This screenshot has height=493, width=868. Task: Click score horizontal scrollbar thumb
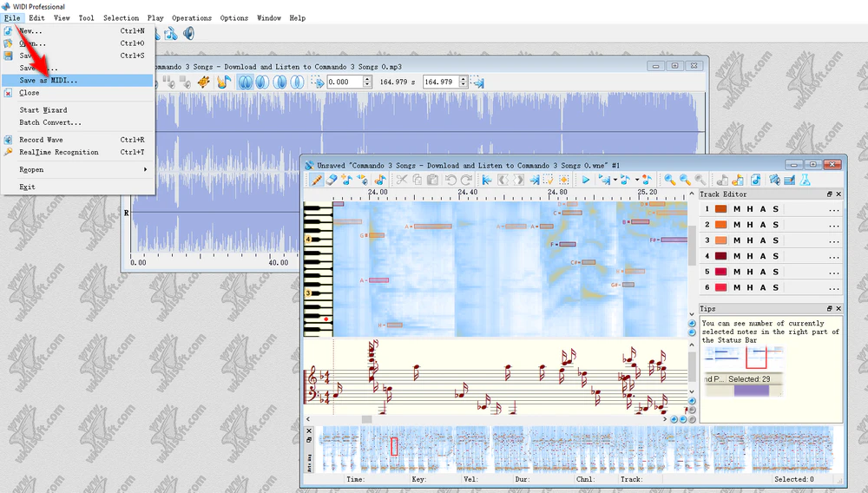click(366, 419)
